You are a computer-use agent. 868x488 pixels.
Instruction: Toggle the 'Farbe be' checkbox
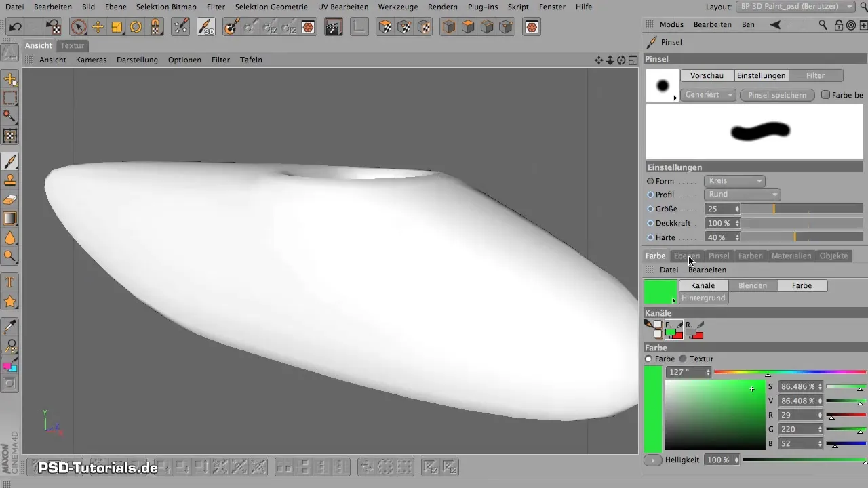(825, 95)
